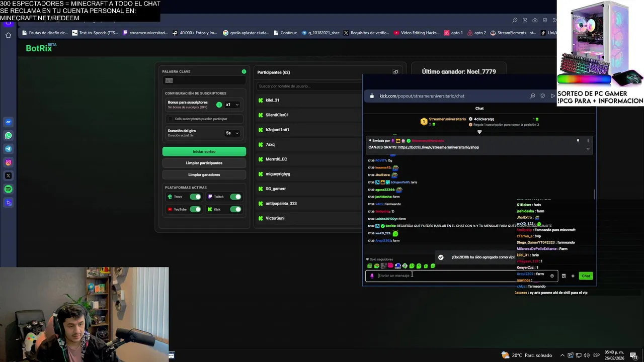644x362 pixels.
Task: Expand the pinned message with the chevron
Action: tap(588, 149)
